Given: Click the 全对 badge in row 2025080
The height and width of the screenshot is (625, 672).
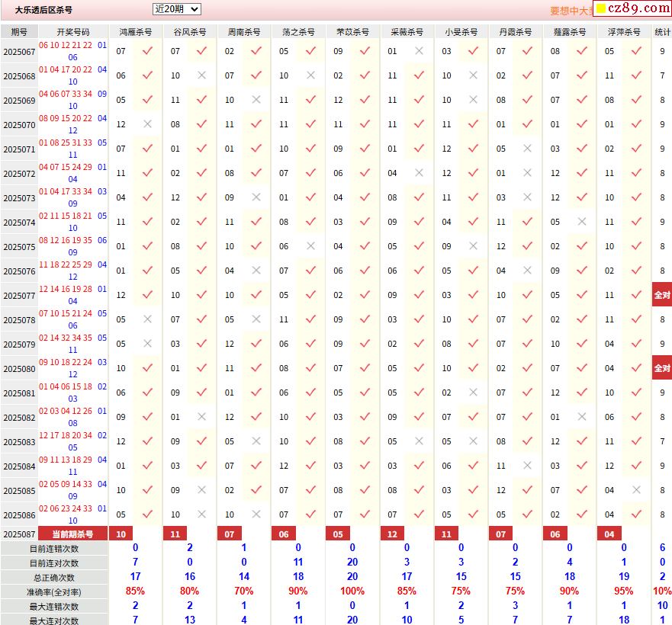Looking at the screenshot, I should pos(662,368).
